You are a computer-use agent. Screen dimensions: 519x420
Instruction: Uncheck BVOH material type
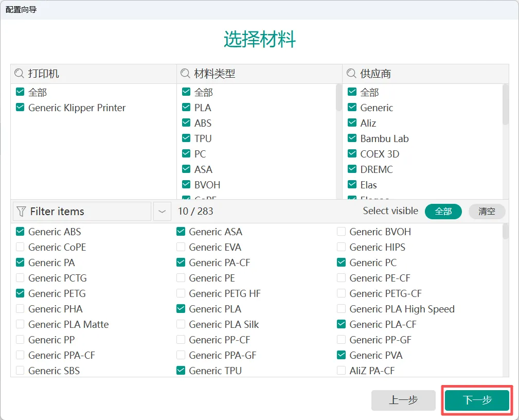tap(186, 184)
